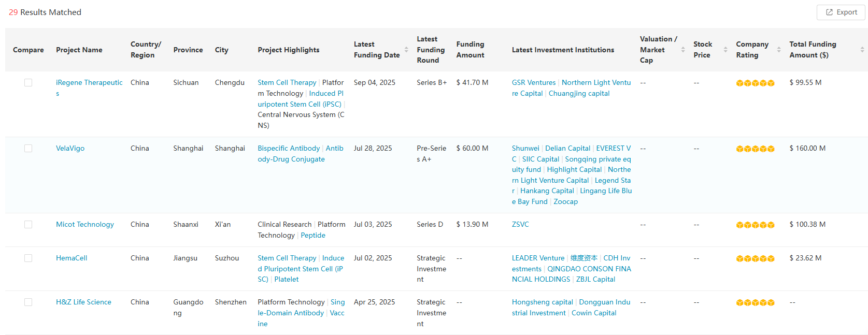
Task: Open Lingang Life Blue Bay Fund link
Action: tap(572, 196)
